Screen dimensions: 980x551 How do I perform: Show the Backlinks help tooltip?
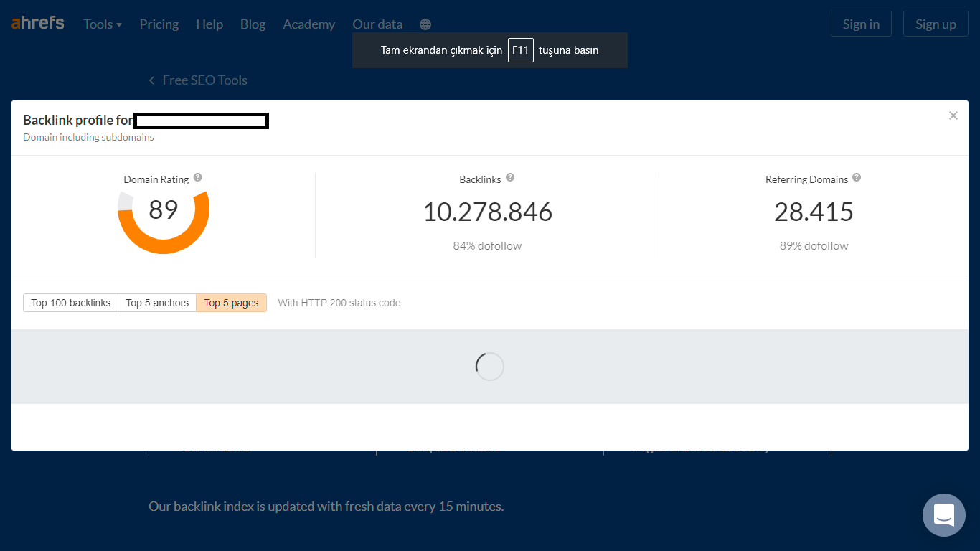[x=510, y=177]
